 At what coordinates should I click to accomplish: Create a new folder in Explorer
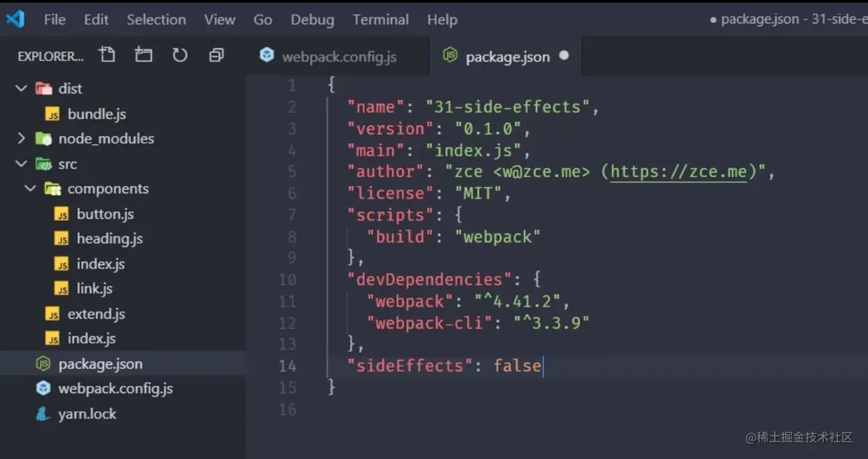(144, 55)
